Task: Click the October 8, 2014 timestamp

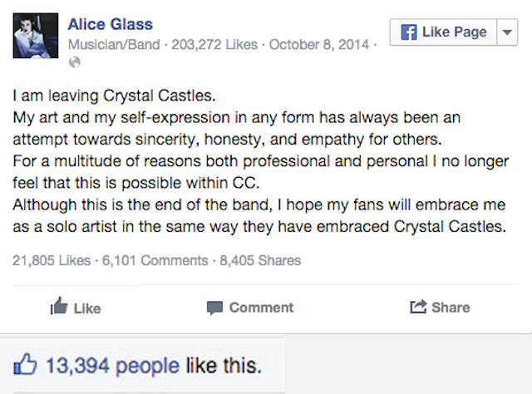Action: pyautogui.click(x=320, y=44)
